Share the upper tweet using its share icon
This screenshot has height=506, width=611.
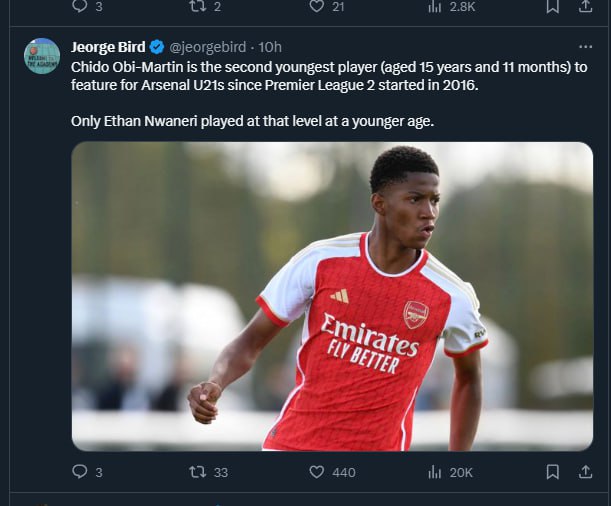click(x=586, y=6)
